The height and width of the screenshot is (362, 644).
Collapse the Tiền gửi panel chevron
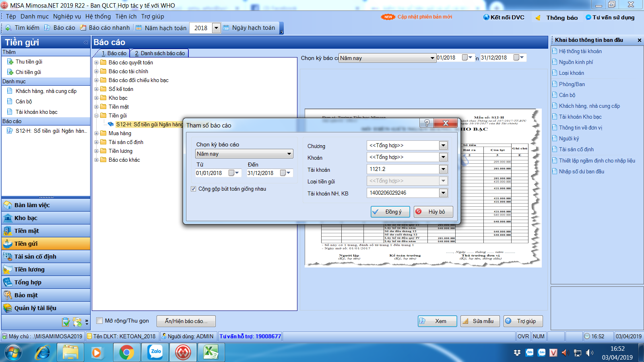86,42
